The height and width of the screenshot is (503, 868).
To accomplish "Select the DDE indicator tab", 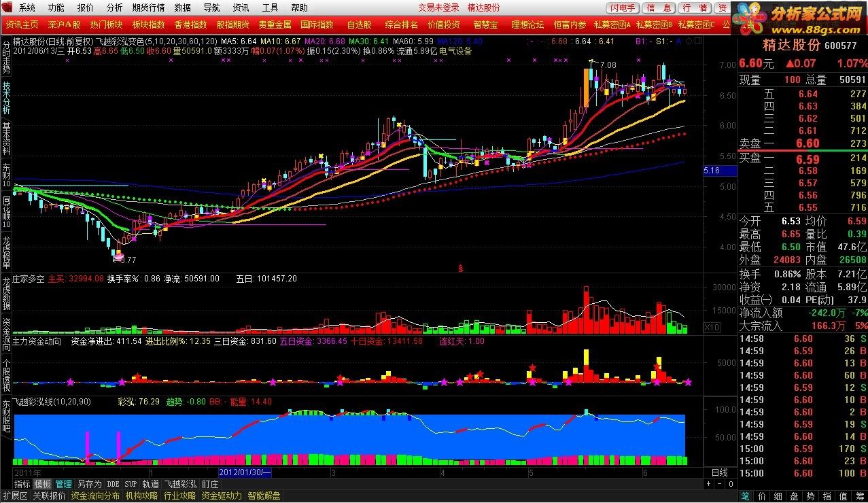I will [113, 484].
